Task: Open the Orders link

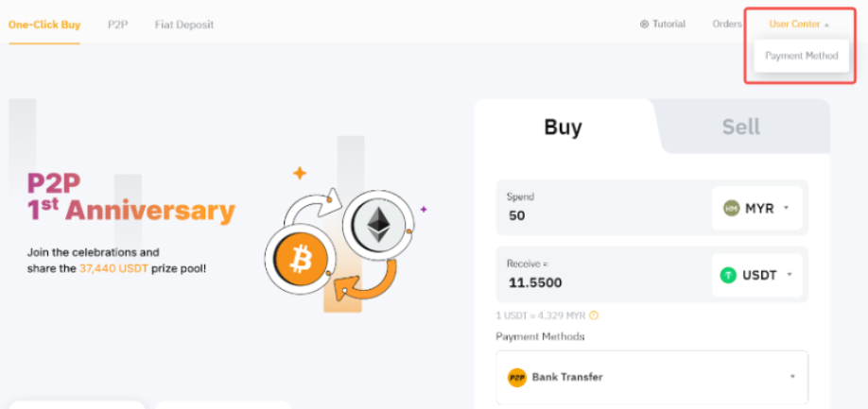Action: (x=726, y=25)
